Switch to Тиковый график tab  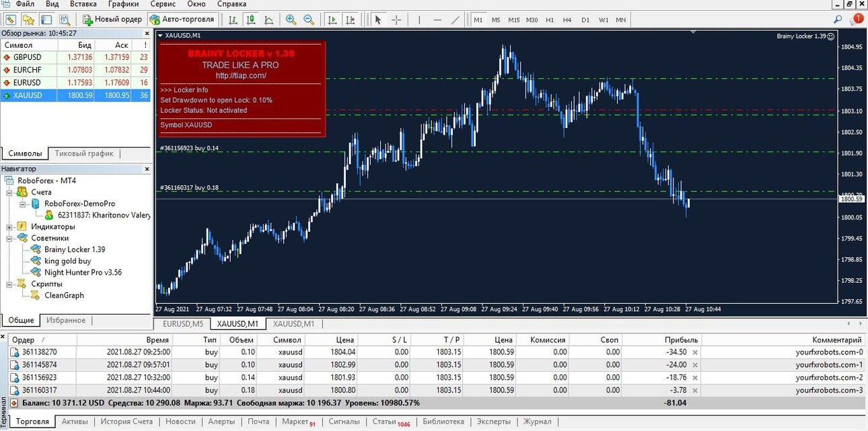click(84, 153)
